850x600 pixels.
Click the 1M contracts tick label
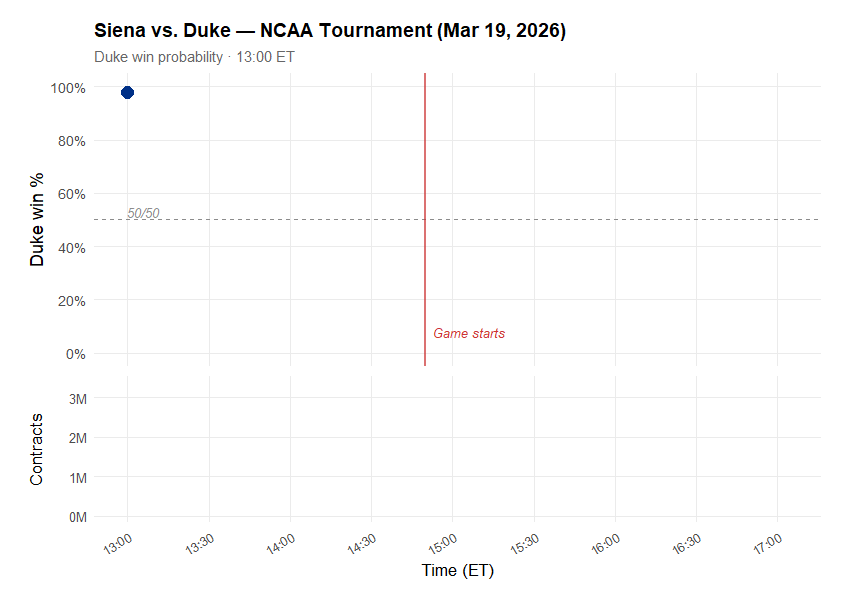point(76,478)
